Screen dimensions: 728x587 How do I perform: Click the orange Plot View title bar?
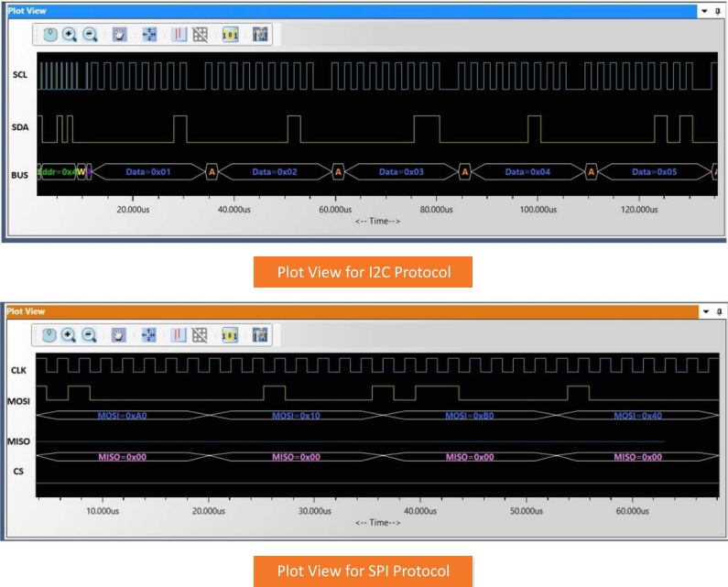click(352, 311)
